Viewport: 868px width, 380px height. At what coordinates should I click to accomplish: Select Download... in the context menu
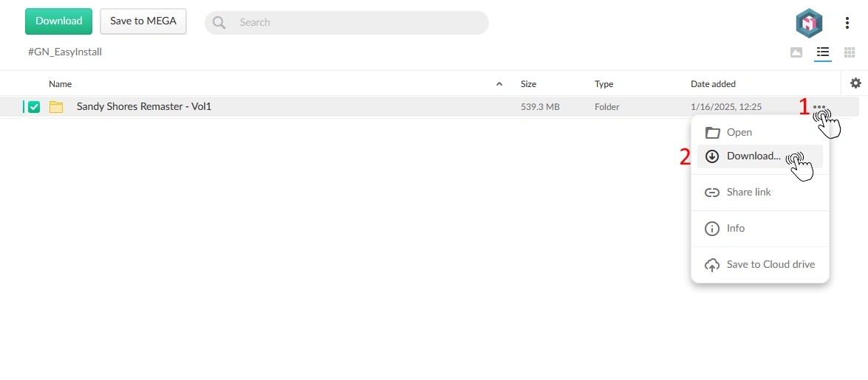753,156
